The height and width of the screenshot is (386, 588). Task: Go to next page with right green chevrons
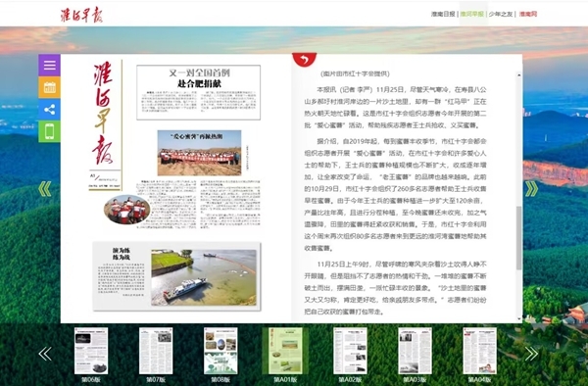531,189
